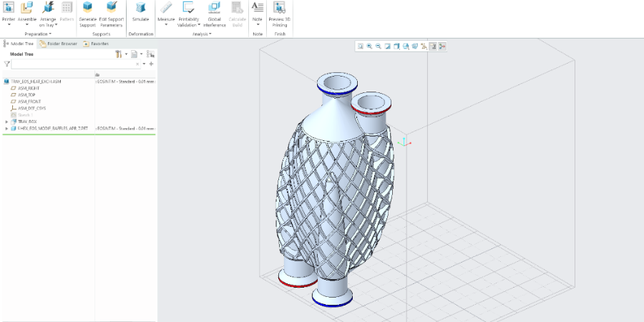Refit the model in the view
This screenshot has width=644, height=322.
pyautogui.click(x=361, y=46)
